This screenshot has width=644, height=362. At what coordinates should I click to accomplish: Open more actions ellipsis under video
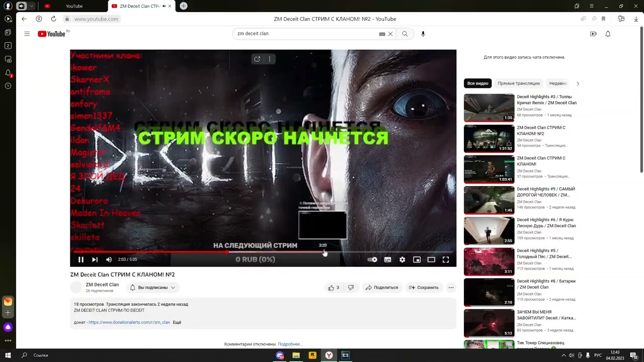tap(451, 288)
